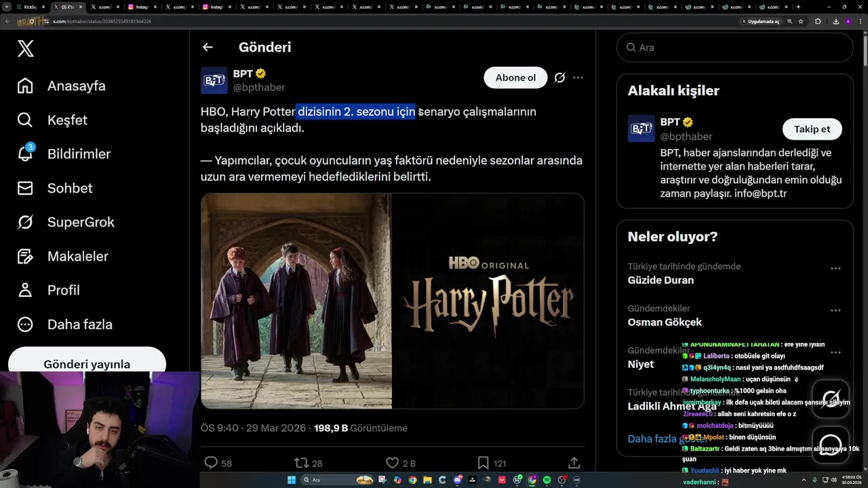Show hidden system tray icons
This screenshot has height=488, width=868.
point(804,480)
